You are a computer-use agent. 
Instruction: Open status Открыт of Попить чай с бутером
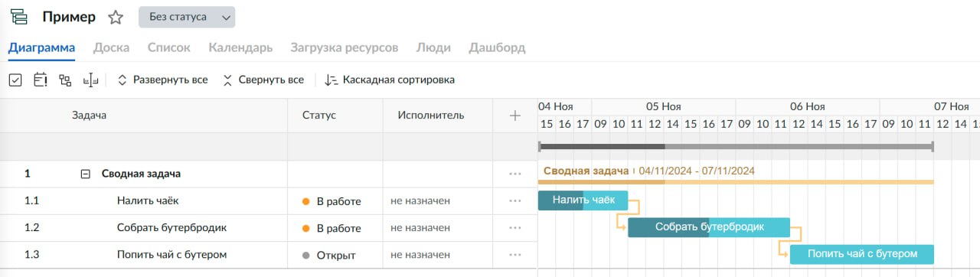[329, 255]
